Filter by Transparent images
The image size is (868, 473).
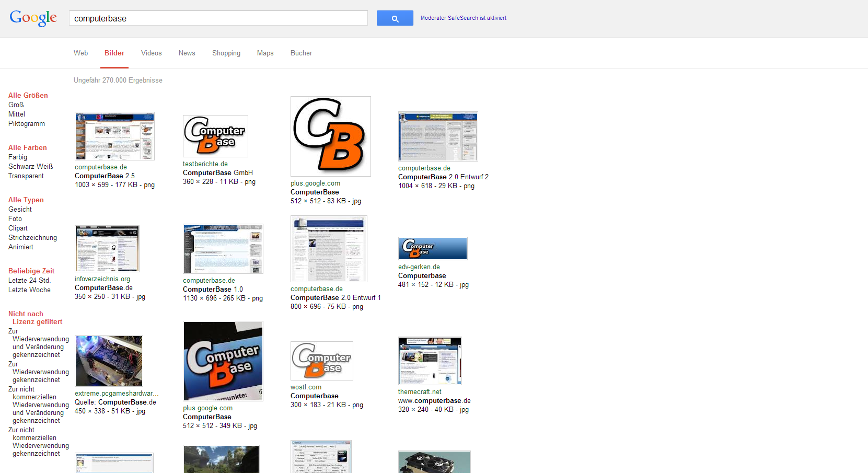26,176
